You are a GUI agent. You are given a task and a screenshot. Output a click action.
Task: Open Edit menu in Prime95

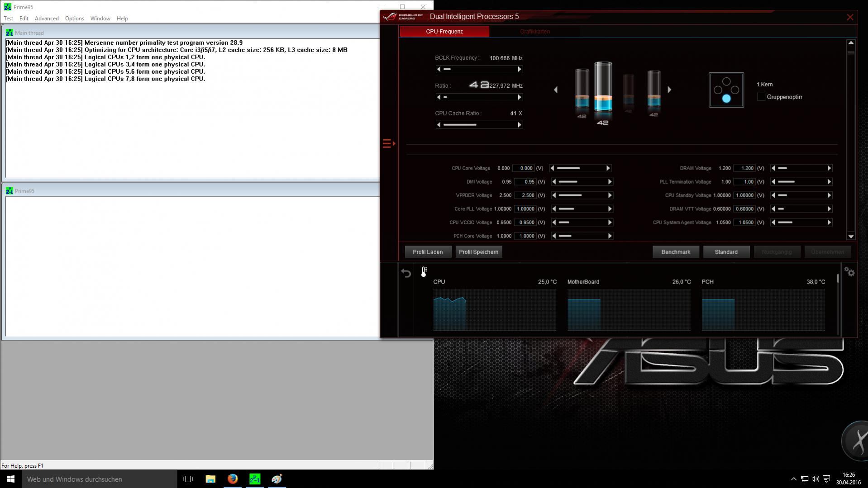[24, 19]
